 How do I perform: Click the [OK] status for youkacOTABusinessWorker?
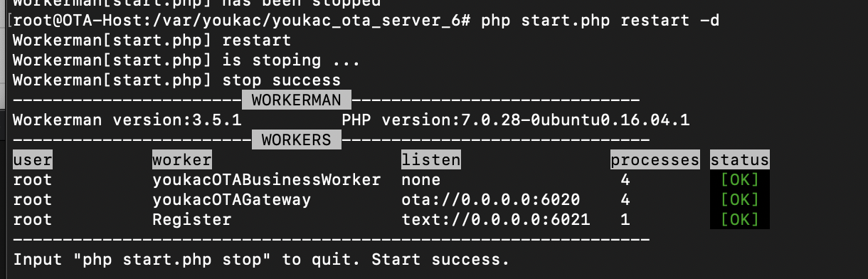740,180
